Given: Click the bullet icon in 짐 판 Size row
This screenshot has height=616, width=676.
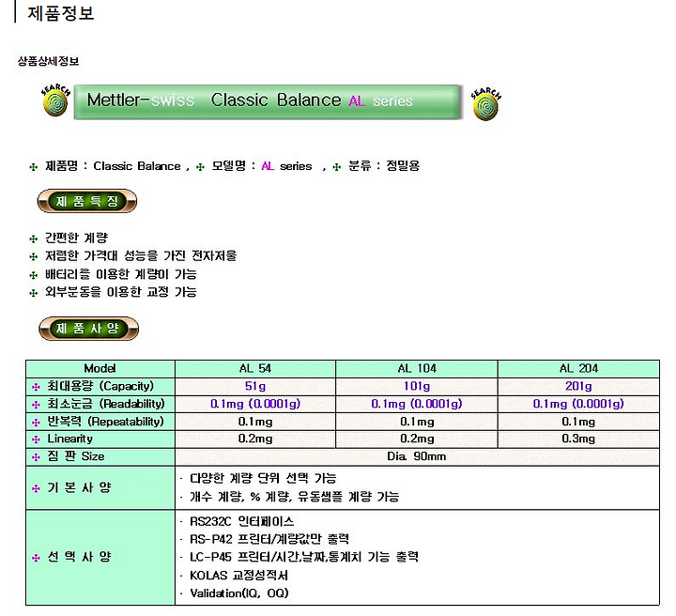Looking at the screenshot, I should (37, 457).
